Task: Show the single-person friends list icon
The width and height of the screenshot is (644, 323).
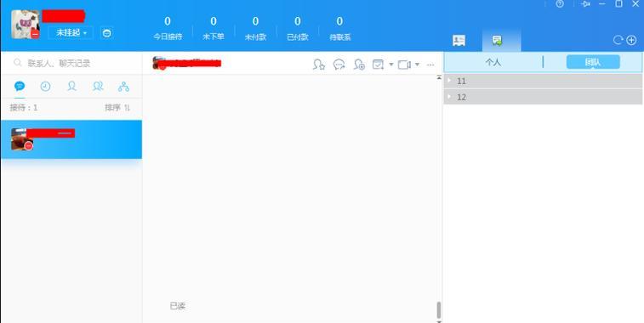Action: pyautogui.click(x=71, y=86)
